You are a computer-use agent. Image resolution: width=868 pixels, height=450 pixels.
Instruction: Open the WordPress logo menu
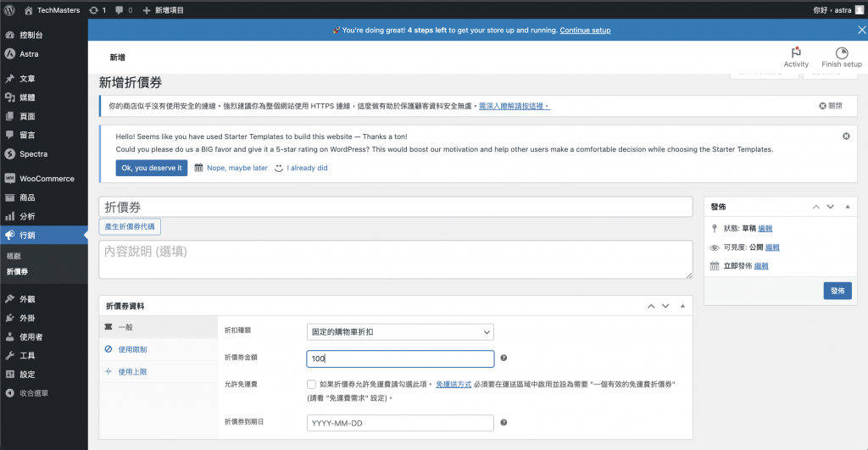pyautogui.click(x=9, y=10)
